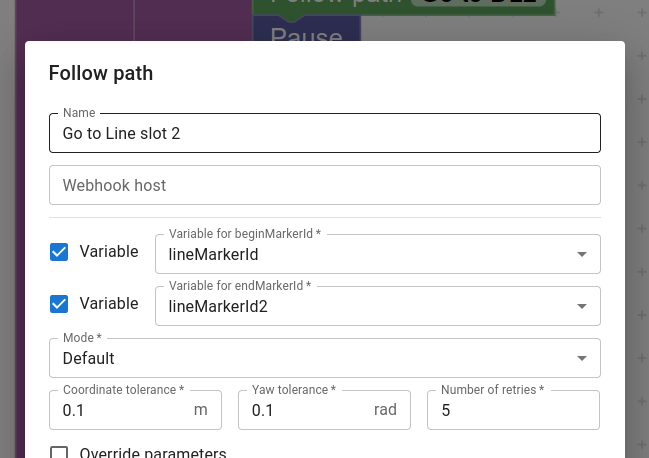Select the green Follow path block behind the dialog
The image size is (649, 458).
click(404, 7)
